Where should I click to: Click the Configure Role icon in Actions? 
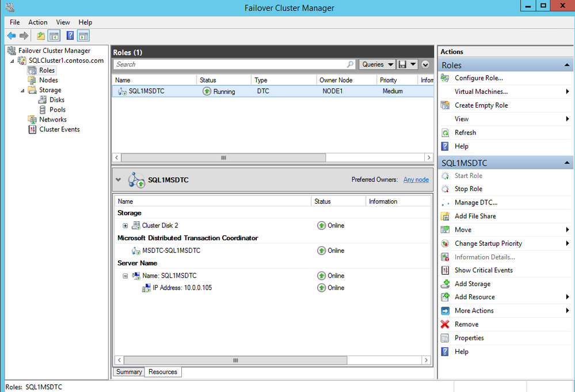click(445, 78)
